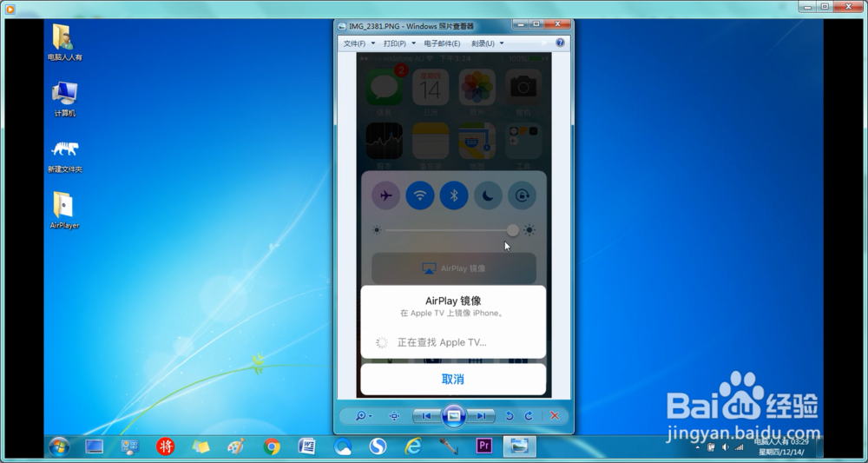Open the Windows Start menu
This screenshot has width=868, height=463.
pyautogui.click(x=59, y=446)
